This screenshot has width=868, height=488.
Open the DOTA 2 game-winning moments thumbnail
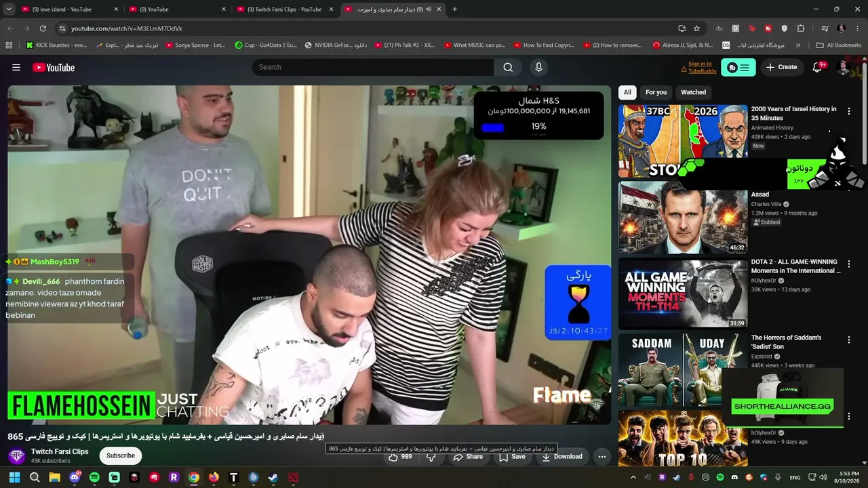[x=683, y=293]
